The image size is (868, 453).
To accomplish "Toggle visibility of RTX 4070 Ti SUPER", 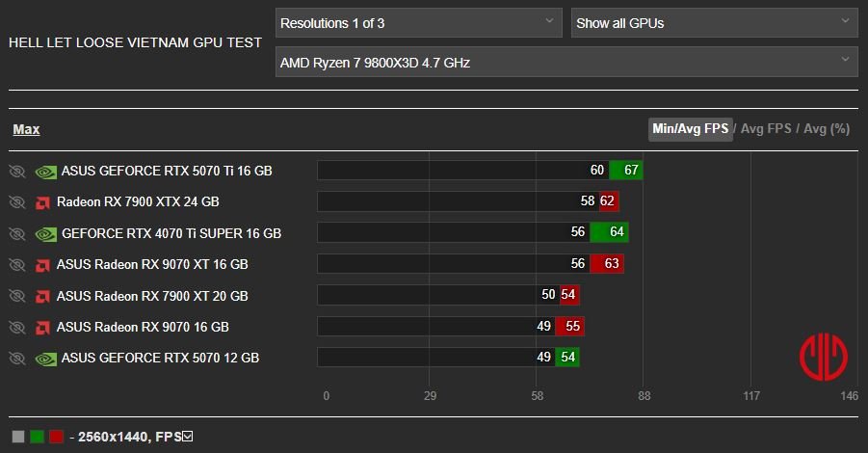I will (17, 233).
